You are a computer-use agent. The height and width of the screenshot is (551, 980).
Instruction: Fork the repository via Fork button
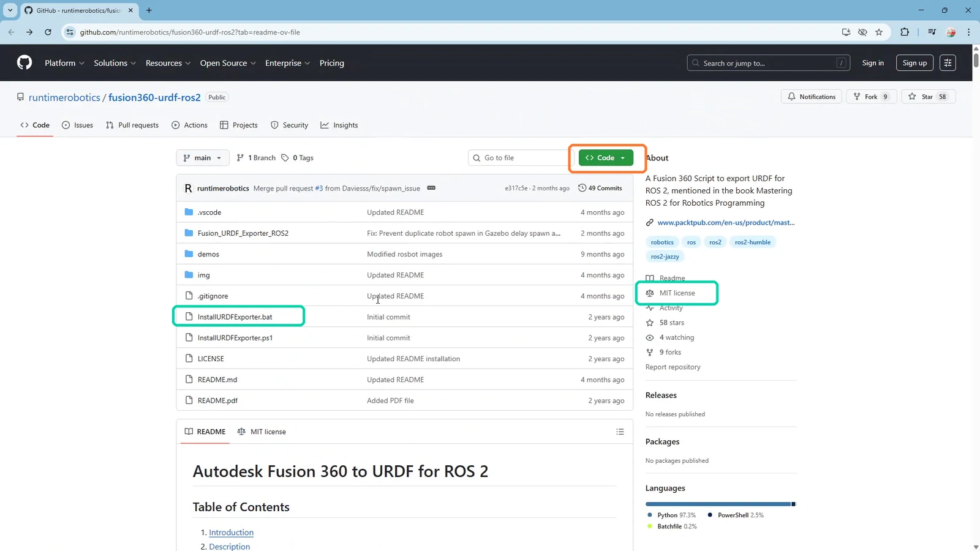point(871,97)
